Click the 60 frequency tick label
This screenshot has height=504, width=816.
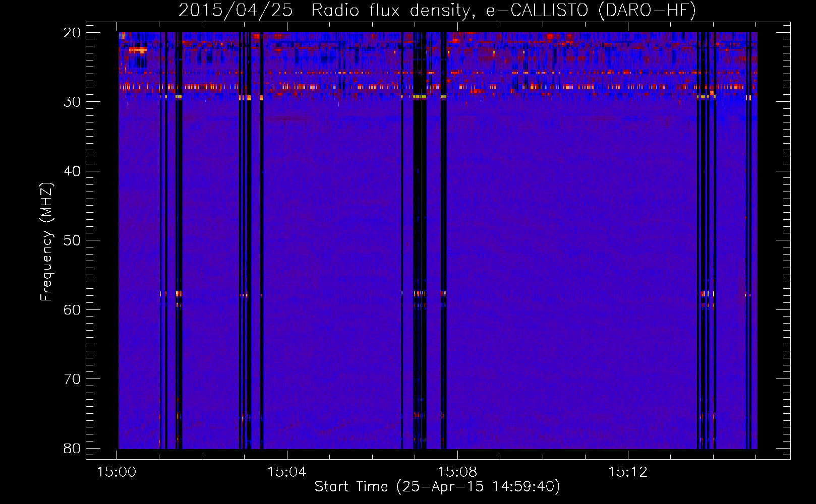[x=72, y=309]
